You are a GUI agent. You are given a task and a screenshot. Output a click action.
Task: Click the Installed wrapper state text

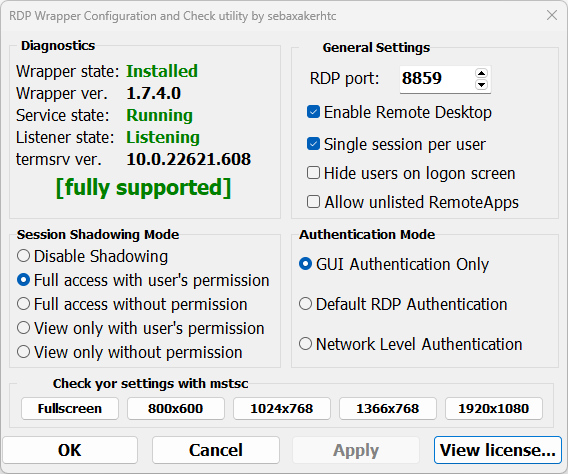click(162, 71)
